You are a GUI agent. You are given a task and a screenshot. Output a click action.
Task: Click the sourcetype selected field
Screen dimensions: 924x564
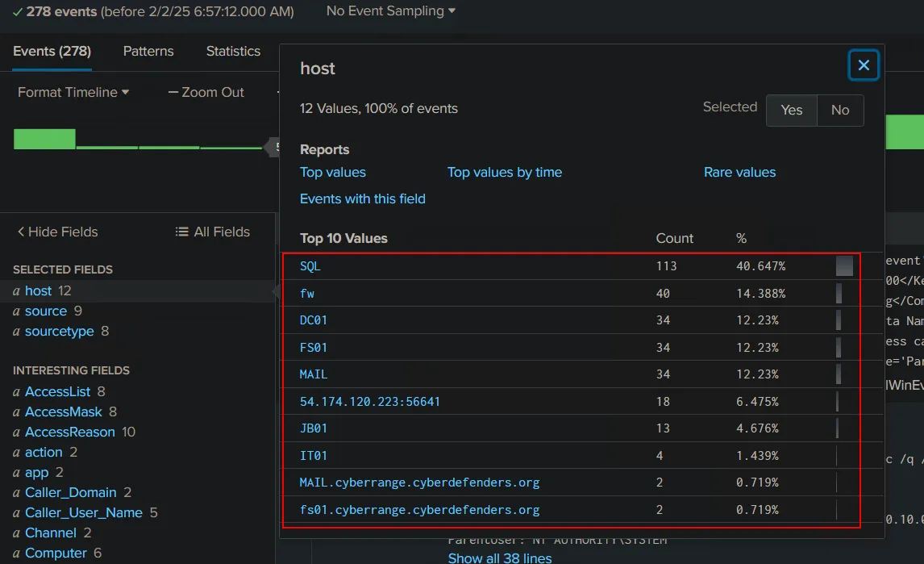point(59,331)
